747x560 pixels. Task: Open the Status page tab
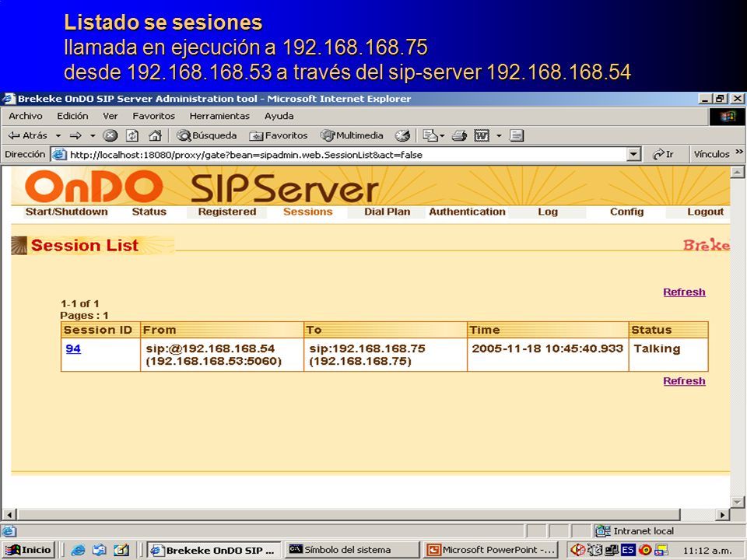point(149,212)
